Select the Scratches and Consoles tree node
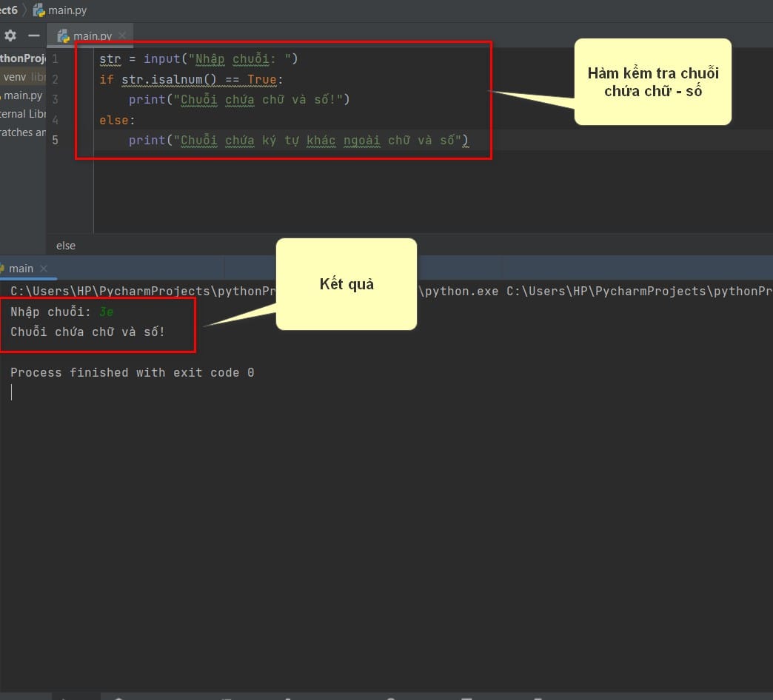Image resolution: width=773 pixels, height=700 pixels. tap(23, 132)
